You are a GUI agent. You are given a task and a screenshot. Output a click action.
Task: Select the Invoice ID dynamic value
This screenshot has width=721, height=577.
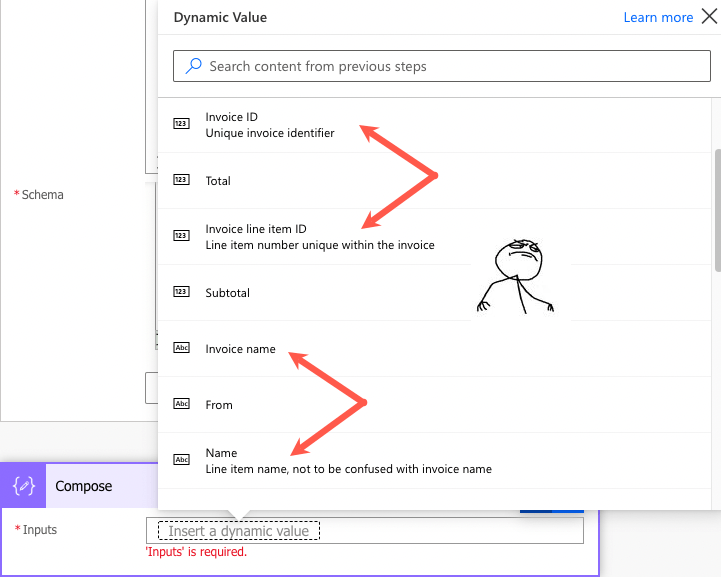231,117
